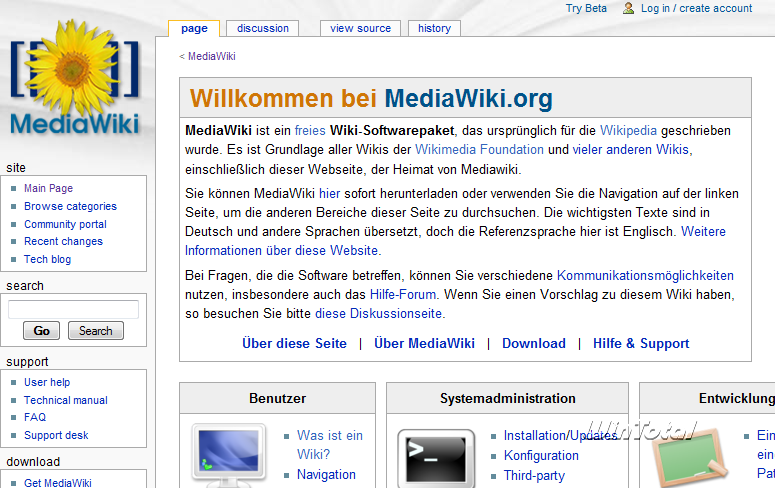Click the Go button
This screenshot has height=488, width=775.
[x=42, y=330]
